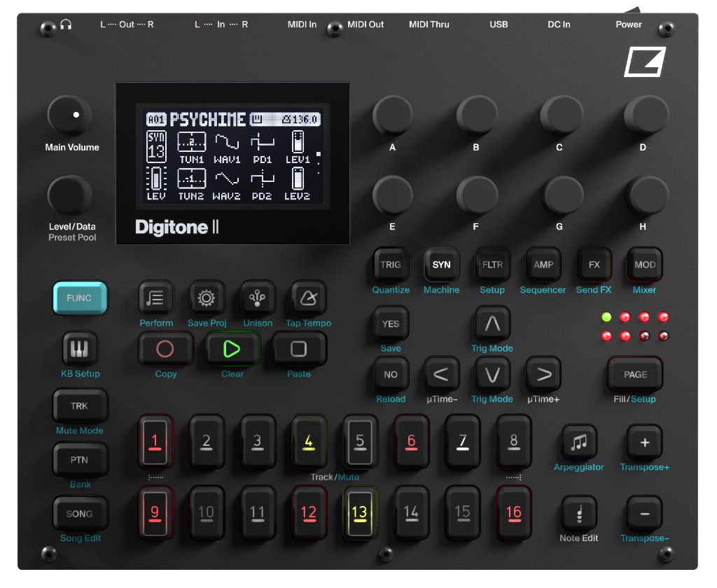Click data entry knob E
The height and width of the screenshot is (588, 717).
[393, 195]
